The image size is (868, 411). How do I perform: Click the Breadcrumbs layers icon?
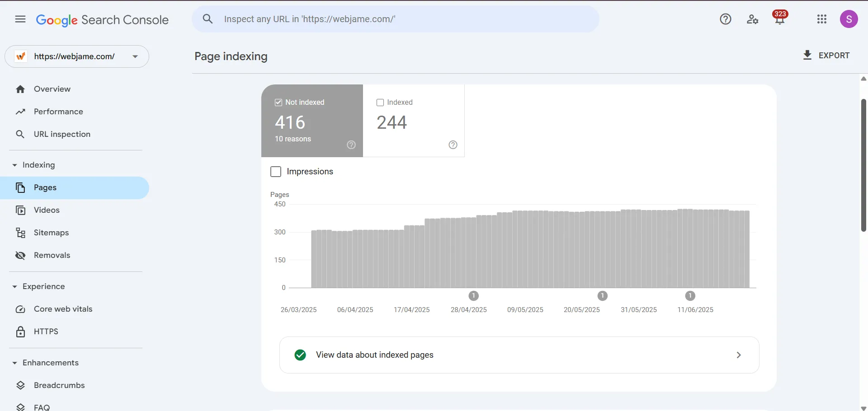[x=20, y=385]
